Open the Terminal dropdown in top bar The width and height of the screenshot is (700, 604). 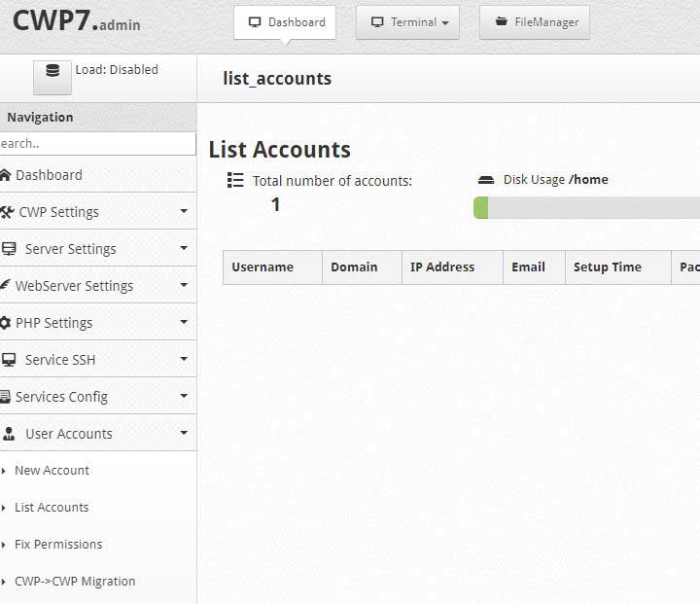pyautogui.click(x=407, y=22)
